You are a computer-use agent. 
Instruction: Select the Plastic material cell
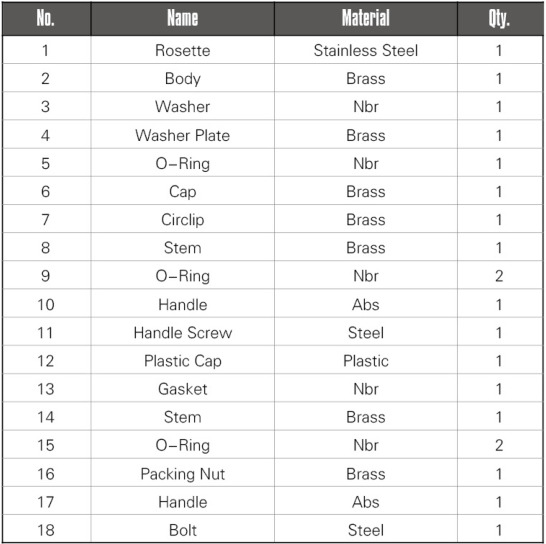click(x=366, y=360)
